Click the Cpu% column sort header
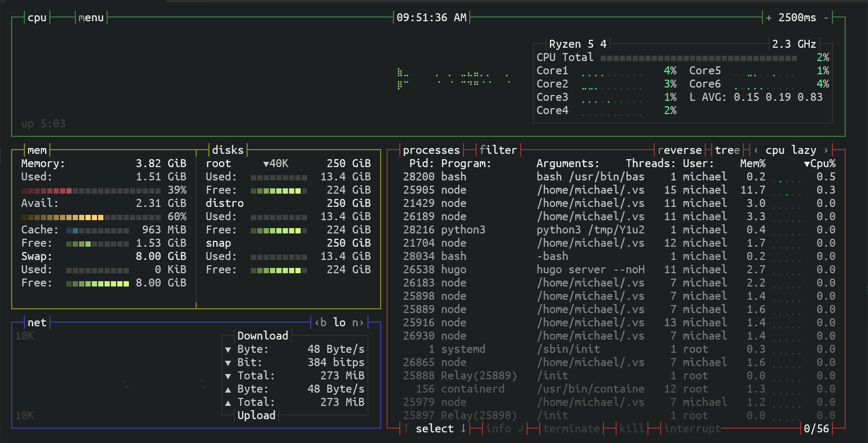This screenshot has height=443, width=868. pos(820,163)
